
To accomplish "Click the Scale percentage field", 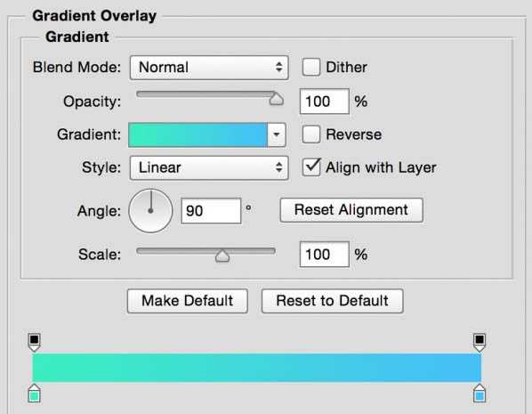I will pyautogui.click(x=325, y=255).
